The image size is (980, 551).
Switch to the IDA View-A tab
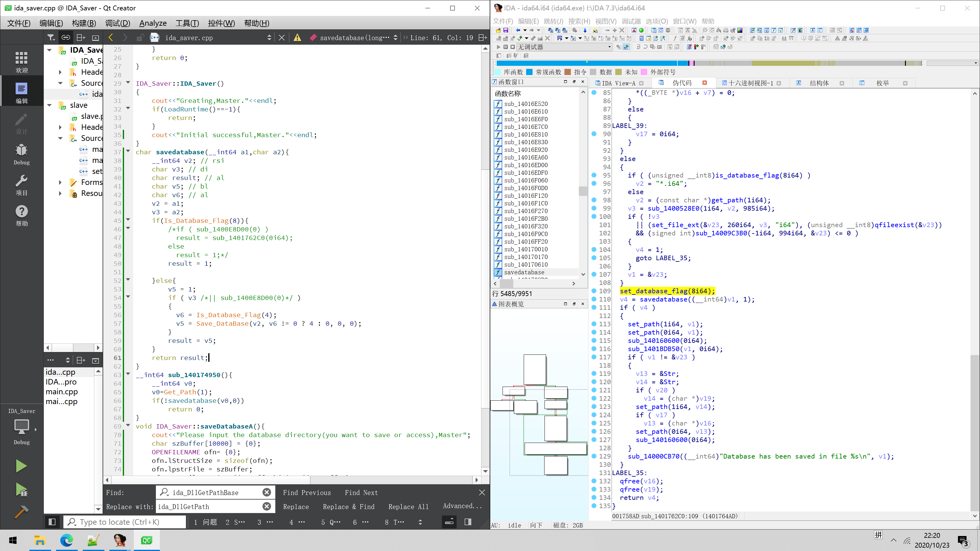[618, 83]
